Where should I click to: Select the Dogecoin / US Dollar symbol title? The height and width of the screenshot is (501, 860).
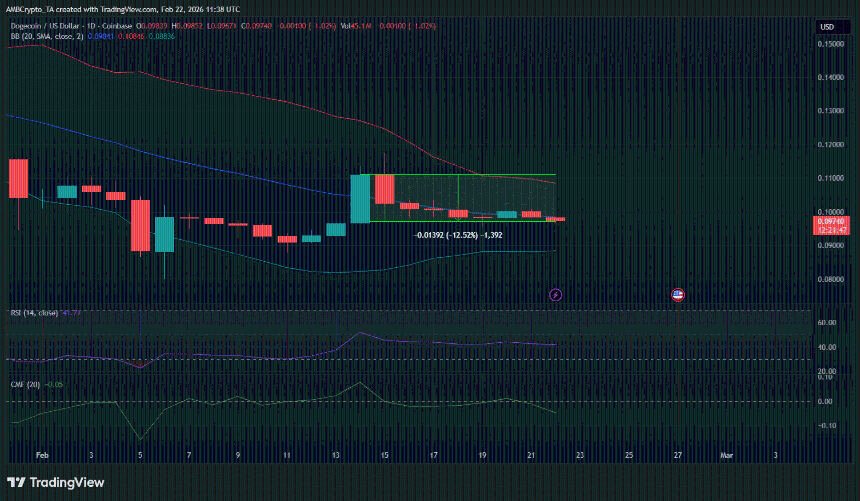pos(71,26)
